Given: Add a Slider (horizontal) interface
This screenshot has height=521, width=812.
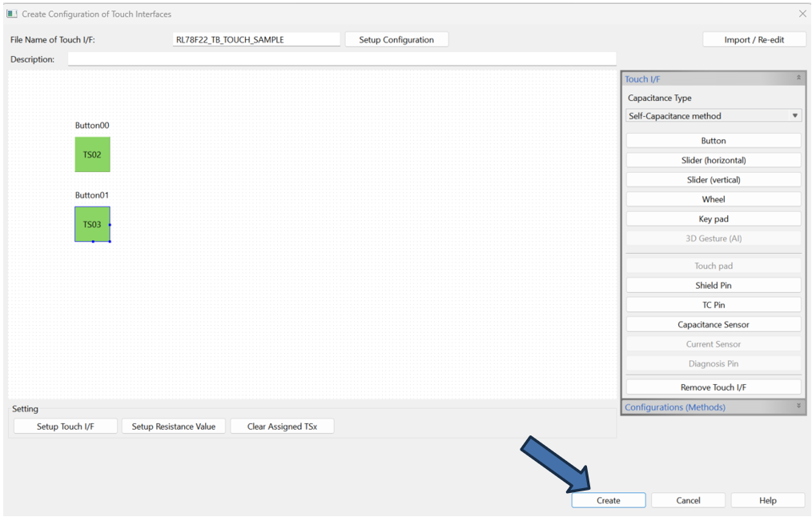Looking at the screenshot, I should [713, 160].
